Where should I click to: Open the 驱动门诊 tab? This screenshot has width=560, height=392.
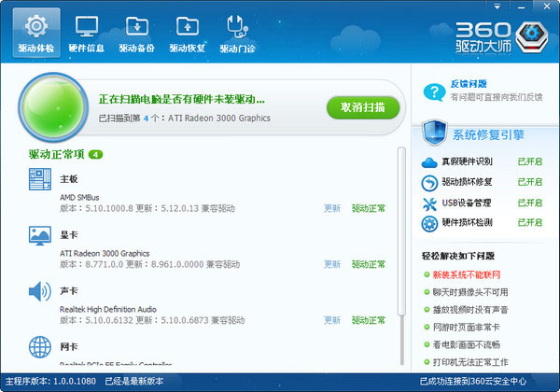[237, 33]
